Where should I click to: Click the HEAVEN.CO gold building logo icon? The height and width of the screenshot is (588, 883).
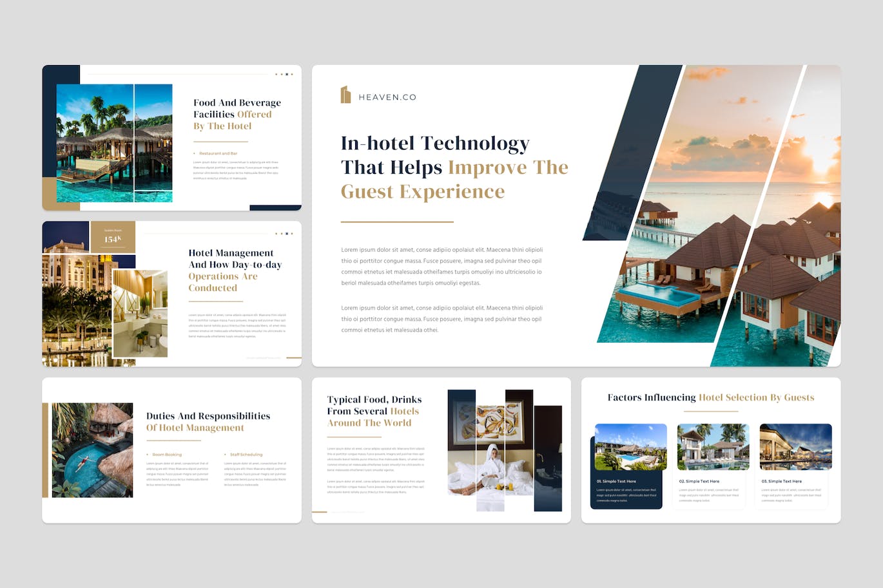345,95
